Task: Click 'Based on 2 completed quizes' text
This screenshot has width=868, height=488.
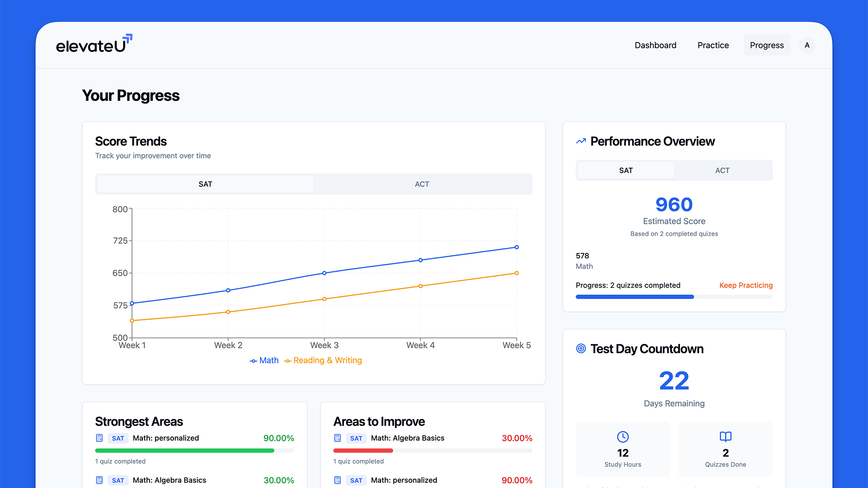Action: tap(674, 234)
